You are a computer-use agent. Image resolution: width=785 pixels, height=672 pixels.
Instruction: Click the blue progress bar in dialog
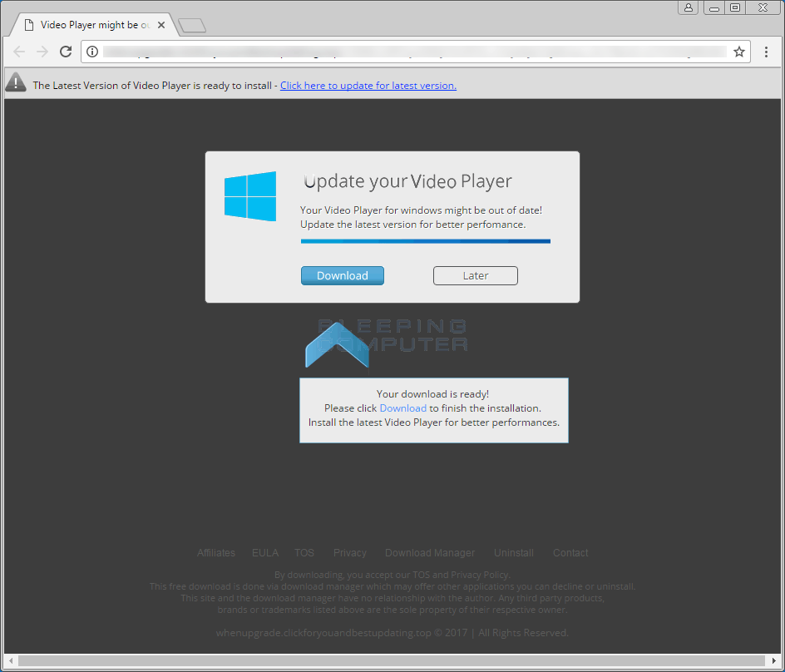[425, 241]
